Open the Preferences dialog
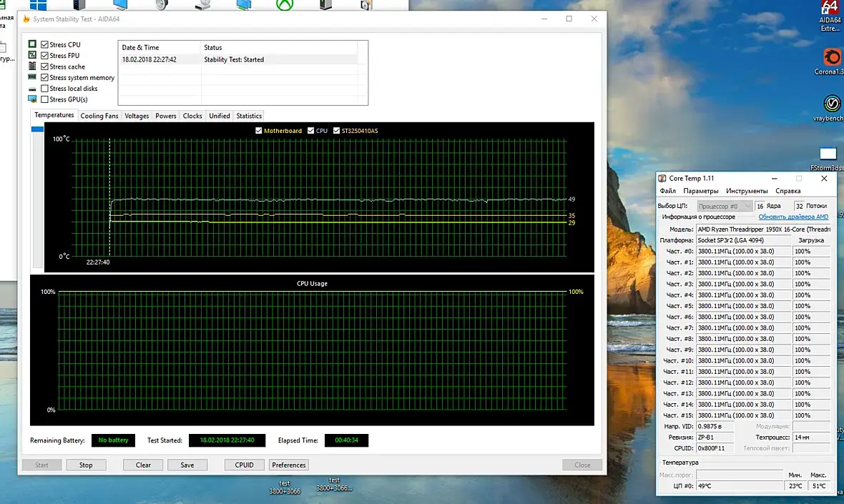Viewport: 844px width, 504px height. [x=289, y=465]
